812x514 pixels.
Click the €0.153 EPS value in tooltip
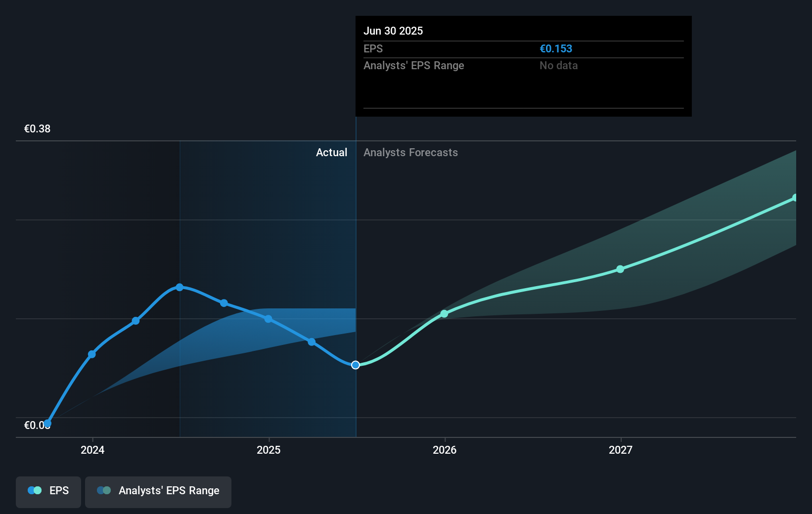coord(556,48)
